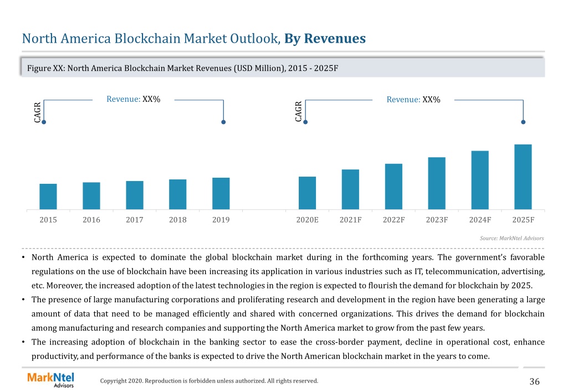Click the CAGR end dot above 2019

[x=223, y=122]
